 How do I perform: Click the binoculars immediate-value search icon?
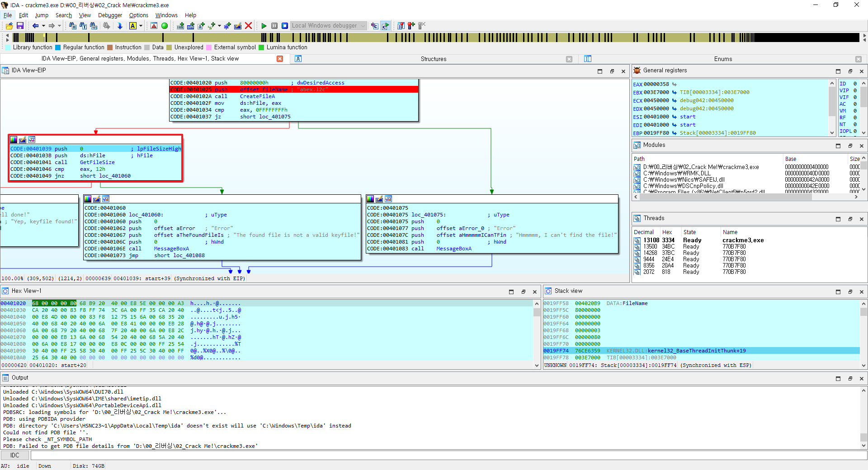pyautogui.click(x=72, y=26)
